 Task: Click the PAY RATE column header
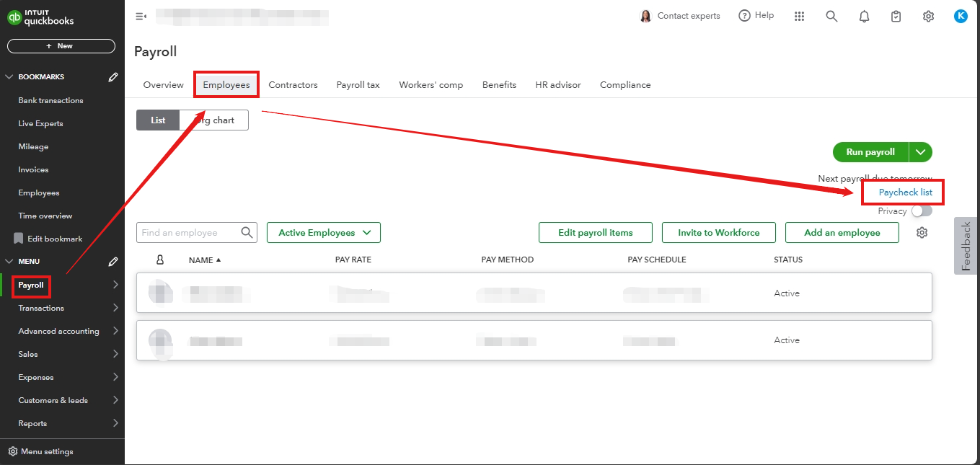[x=353, y=260]
